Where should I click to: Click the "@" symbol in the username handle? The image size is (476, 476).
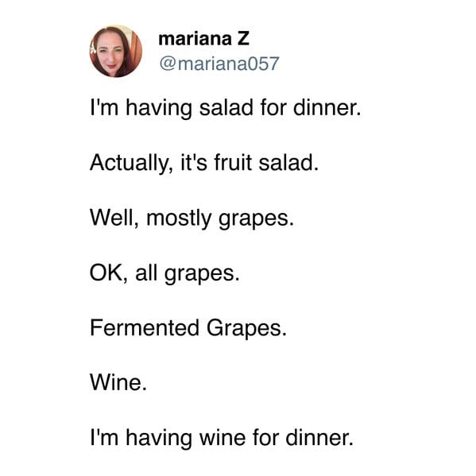pyautogui.click(x=168, y=64)
